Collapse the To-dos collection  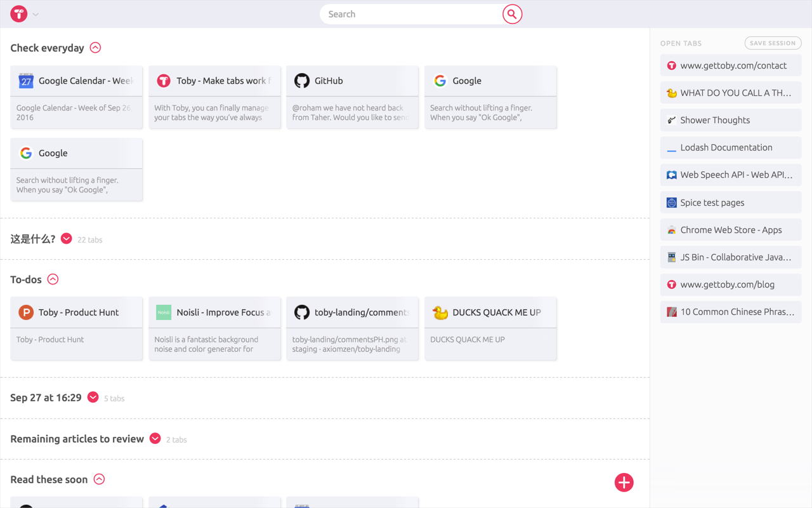click(53, 279)
